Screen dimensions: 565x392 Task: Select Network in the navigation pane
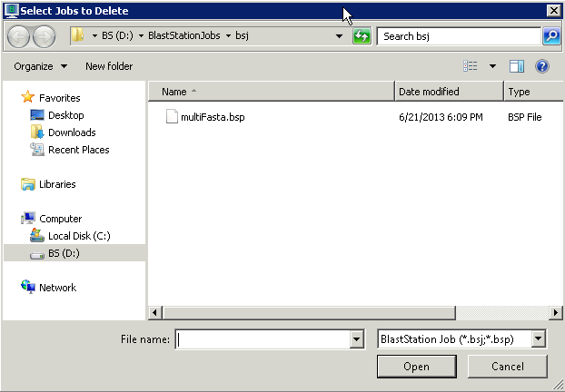click(x=57, y=288)
